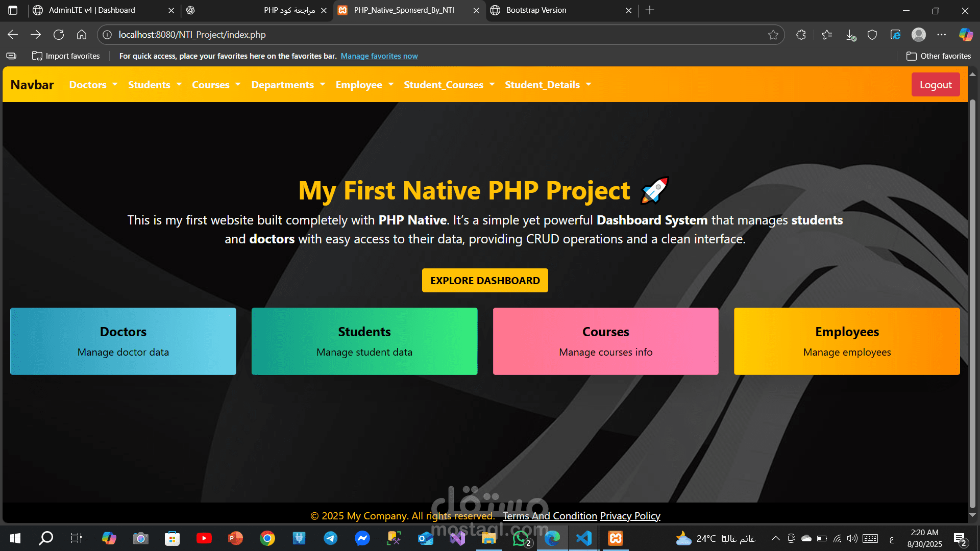Open the Students card
Image resolution: width=980 pixels, height=551 pixels.
coord(364,341)
